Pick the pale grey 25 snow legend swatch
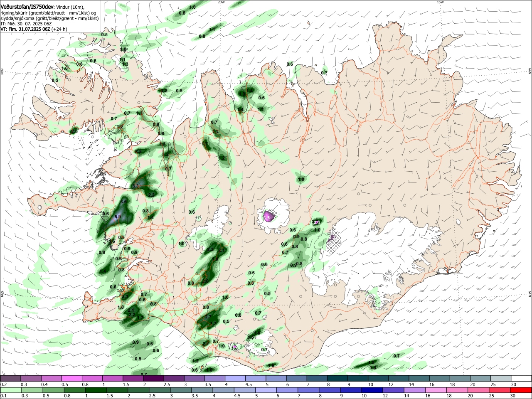532x399 pixels. (x=501, y=379)
